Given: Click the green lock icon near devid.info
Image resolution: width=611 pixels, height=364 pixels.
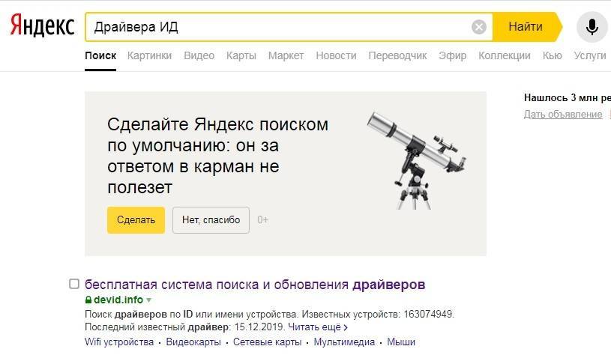Looking at the screenshot, I should (x=88, y=300).
